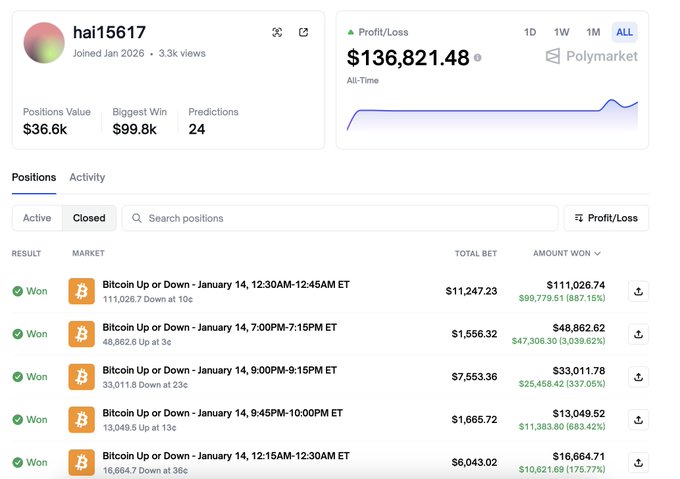The width and height of the screenshot is (680, 479).
Task: Select the Closed positions filter
Action: pos(89,218)
